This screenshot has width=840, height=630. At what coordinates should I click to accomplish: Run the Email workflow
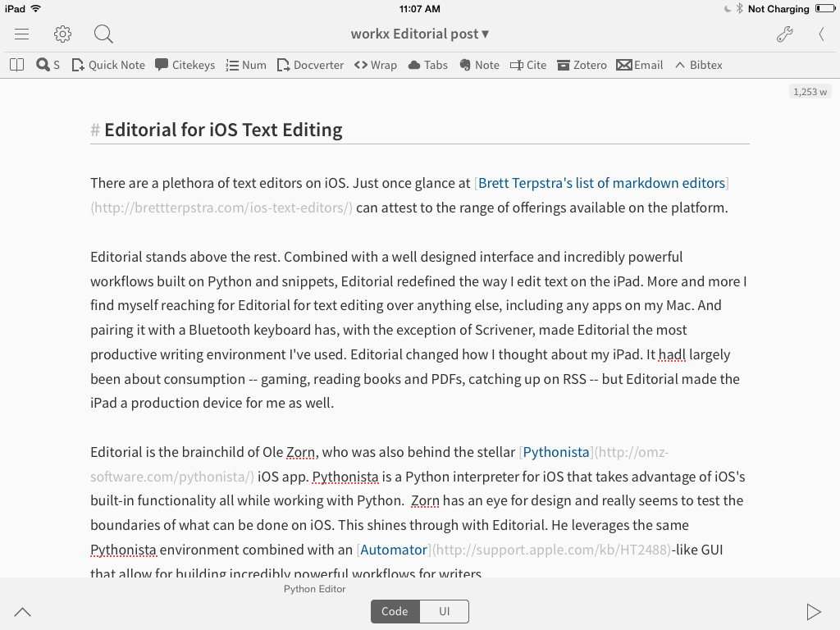click(x=640, y=65)
